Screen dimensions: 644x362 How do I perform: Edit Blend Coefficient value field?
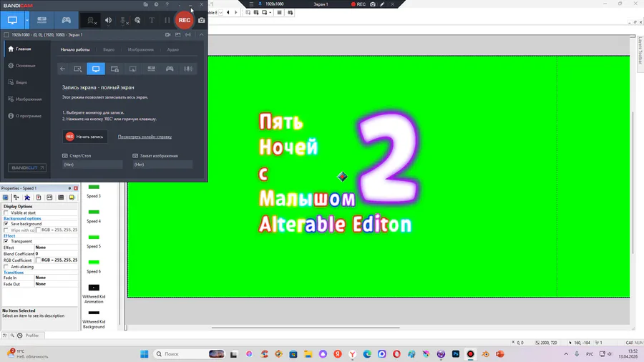pos(57,254)
